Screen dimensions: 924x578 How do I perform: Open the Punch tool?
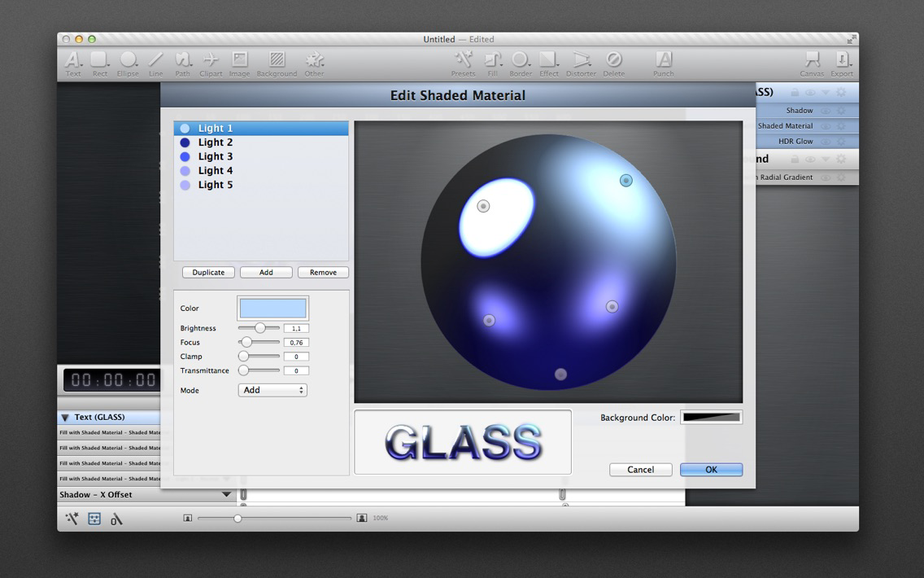click(664, 63)
